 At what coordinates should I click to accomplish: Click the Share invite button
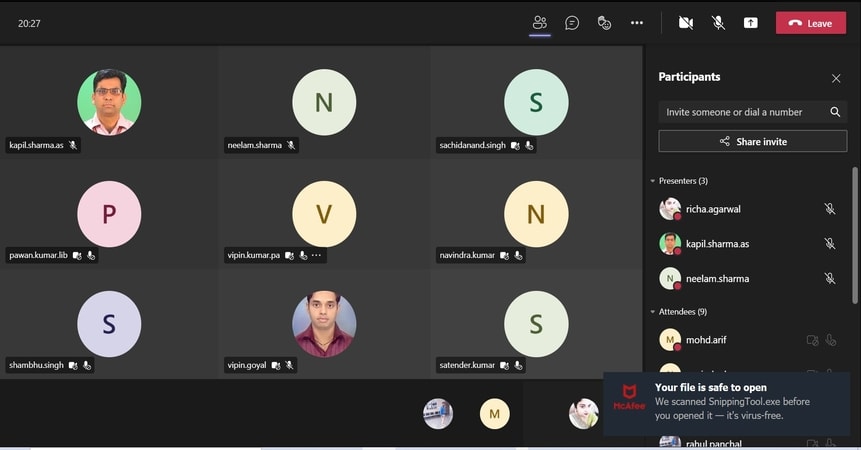pos(752,141)
